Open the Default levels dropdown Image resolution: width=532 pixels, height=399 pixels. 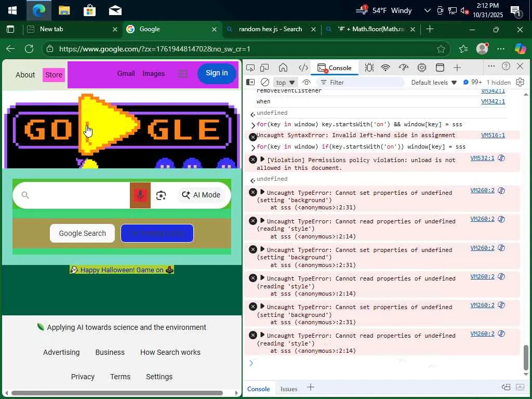(x=434, y=83)
